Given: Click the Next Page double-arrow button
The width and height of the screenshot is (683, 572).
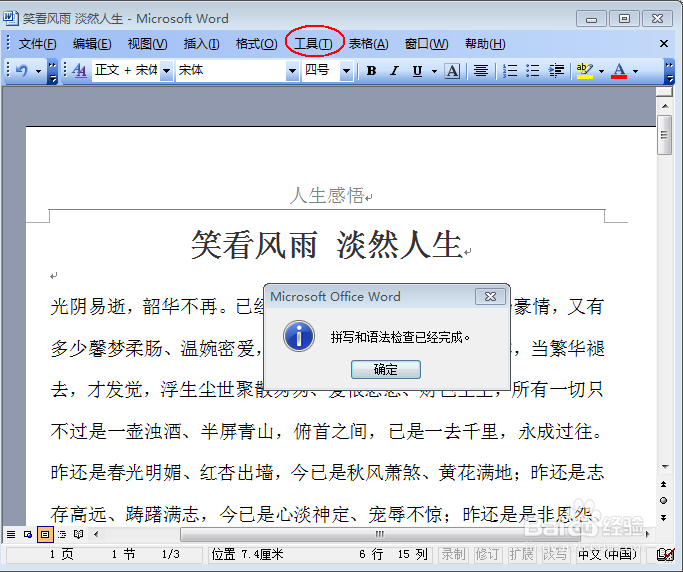Looking at the screenshot, I should 663,518.
